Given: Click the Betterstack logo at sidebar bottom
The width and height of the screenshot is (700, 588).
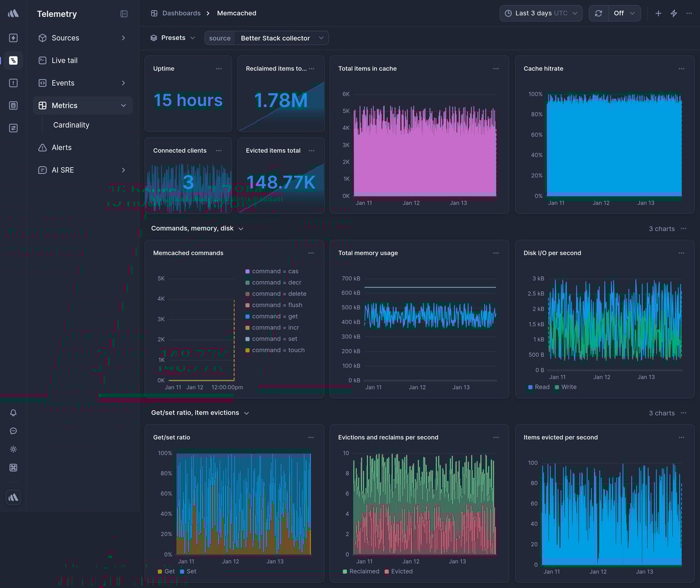Looking at the screenshot, I should [x=13, y=497].
